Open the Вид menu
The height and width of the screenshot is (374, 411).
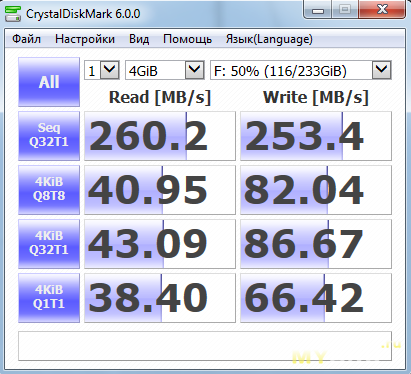tap(139, 39)
